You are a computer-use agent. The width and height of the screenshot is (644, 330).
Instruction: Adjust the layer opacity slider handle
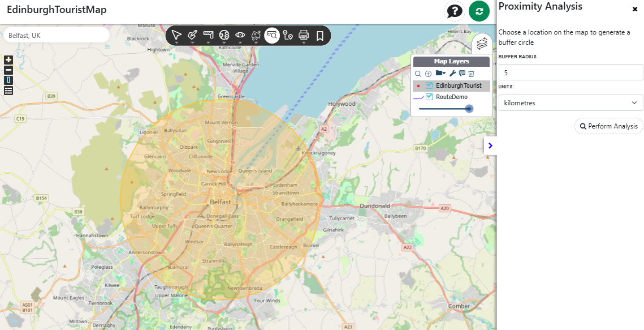469,109
